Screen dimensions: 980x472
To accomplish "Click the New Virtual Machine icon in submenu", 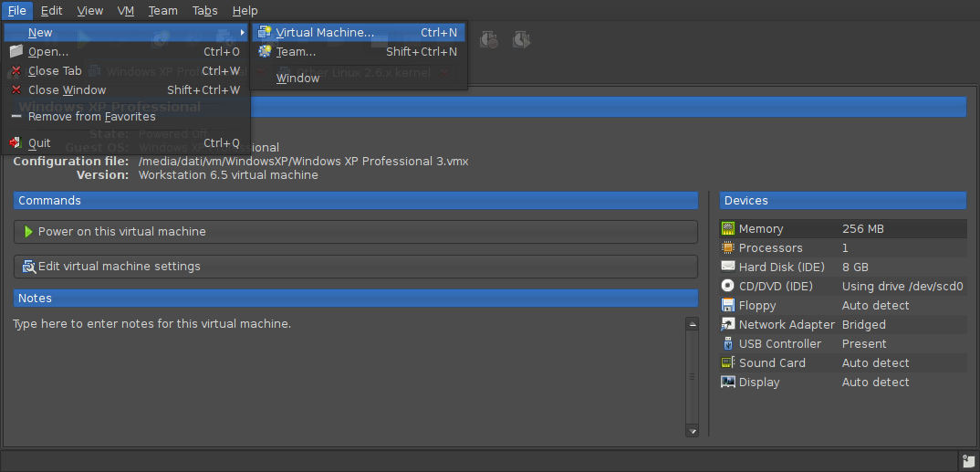I will coord(265,33).
